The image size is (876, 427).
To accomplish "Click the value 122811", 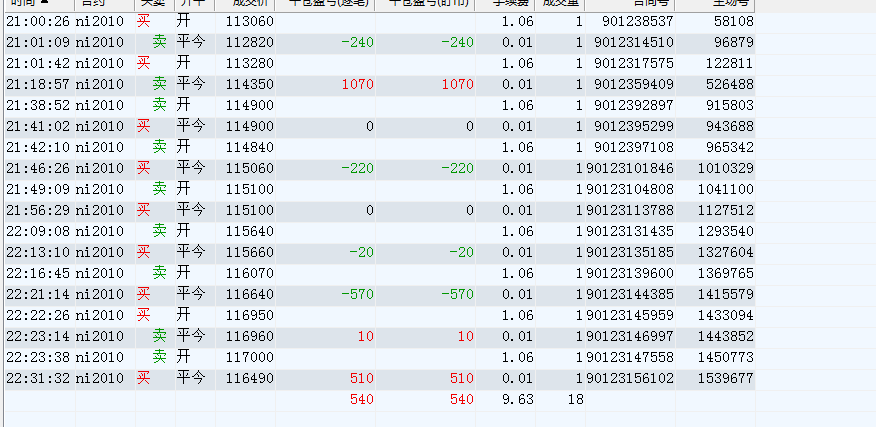I will 730,64.
